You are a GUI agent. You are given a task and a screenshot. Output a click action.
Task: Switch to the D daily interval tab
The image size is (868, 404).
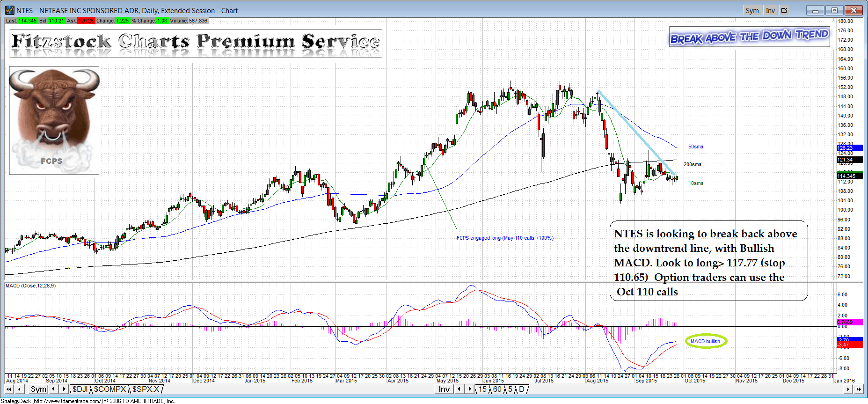(522, 389)
